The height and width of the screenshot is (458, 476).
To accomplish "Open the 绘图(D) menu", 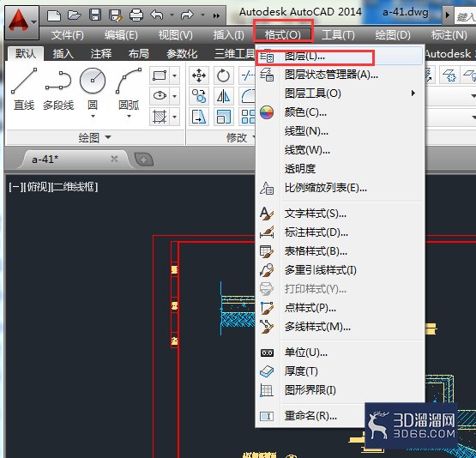I will 393,35.
